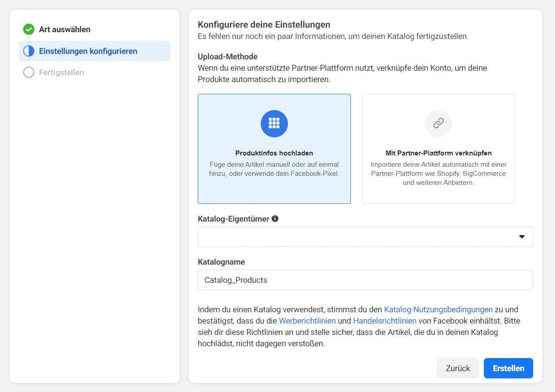This screenshot has width=555, height=392.
Task: Go to the Art auswählen step
Action: [64, 29]
